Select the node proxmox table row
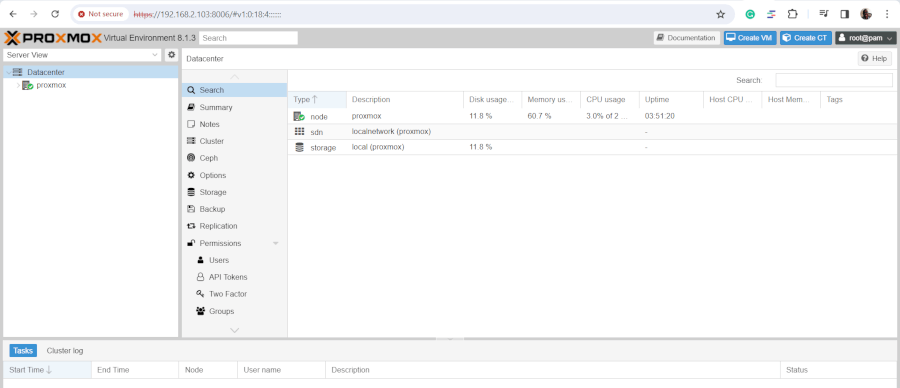Viewport: 900px width, 388px height. point(593,116)
